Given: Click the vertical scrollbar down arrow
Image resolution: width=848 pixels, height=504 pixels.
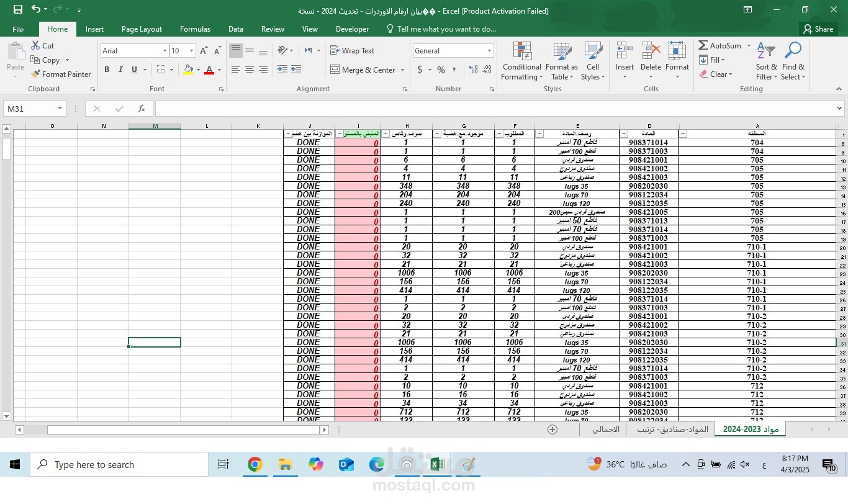Looking at the screenshot, I should (x=7, y=416).
